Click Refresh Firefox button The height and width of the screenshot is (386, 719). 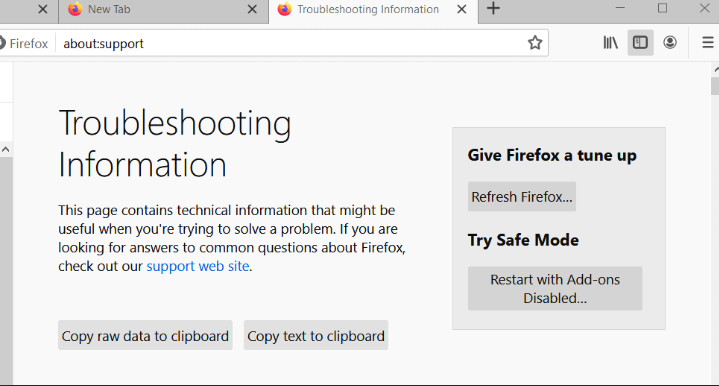[x=522, y=197]
